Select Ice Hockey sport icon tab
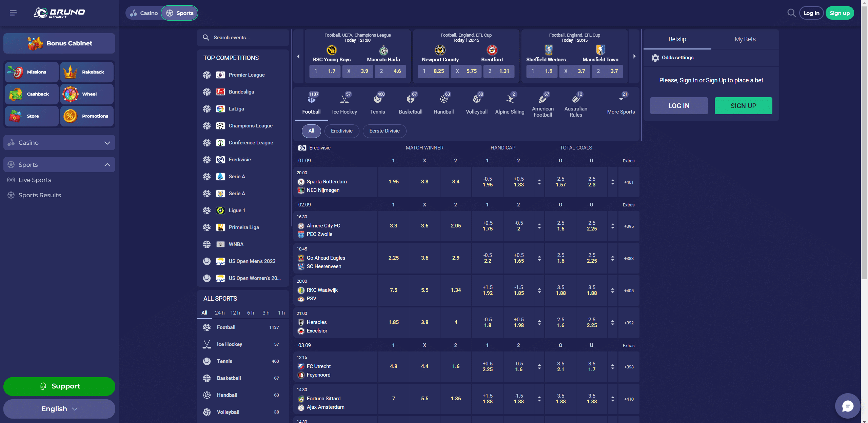 coord(344,103)
